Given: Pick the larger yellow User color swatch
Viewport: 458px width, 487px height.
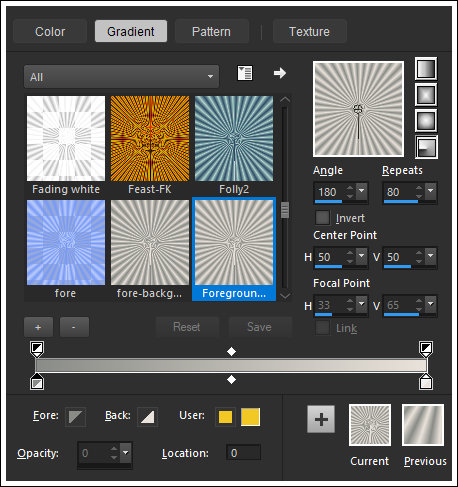Looking at the screenshot, I should tap(250, 417).
